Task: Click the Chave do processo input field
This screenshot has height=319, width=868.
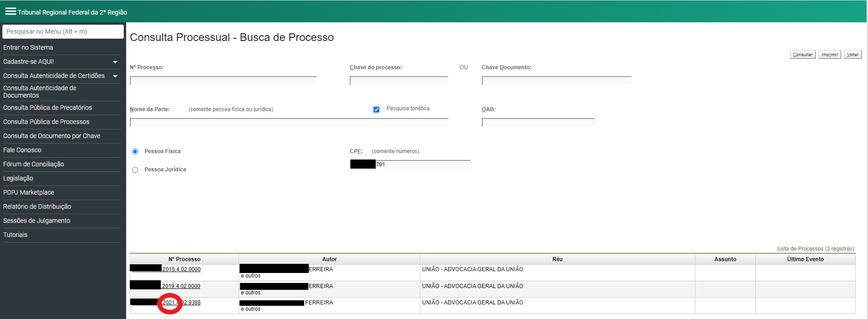Action: pyautogui.click(x=399, y=81)
